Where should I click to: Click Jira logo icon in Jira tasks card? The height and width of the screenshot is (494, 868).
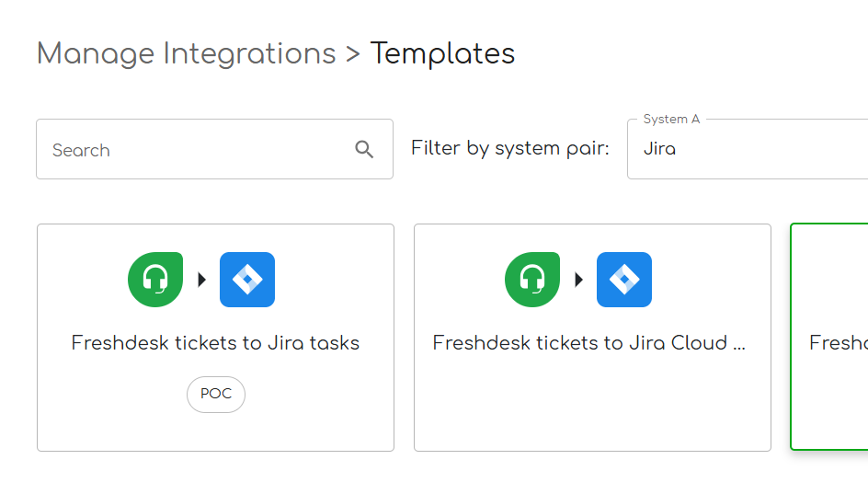(x=247, y=280)
